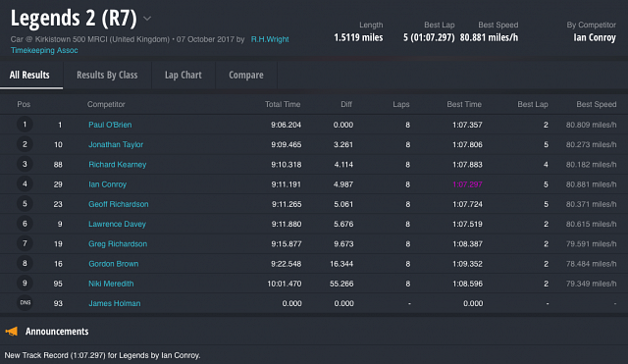The image size is (628, 364).
Task: Click the Announcements megaphone icon
Action: click(x=11, y=332)
